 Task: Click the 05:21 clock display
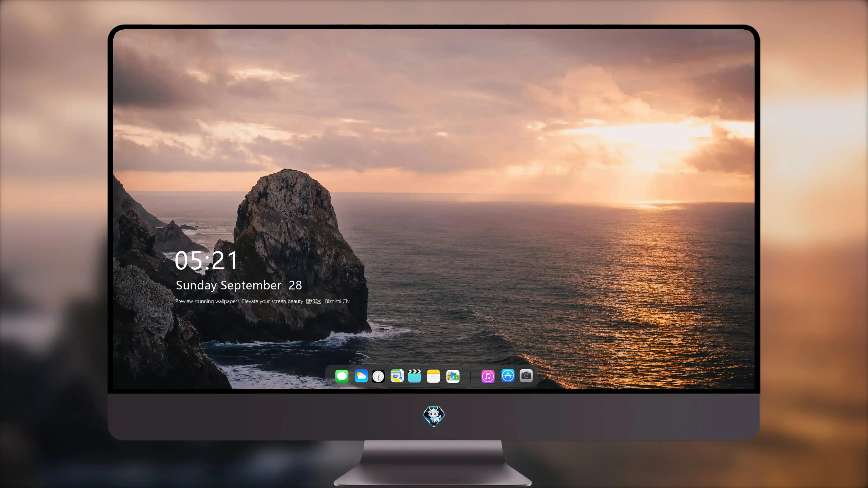(x=206, y=261)
